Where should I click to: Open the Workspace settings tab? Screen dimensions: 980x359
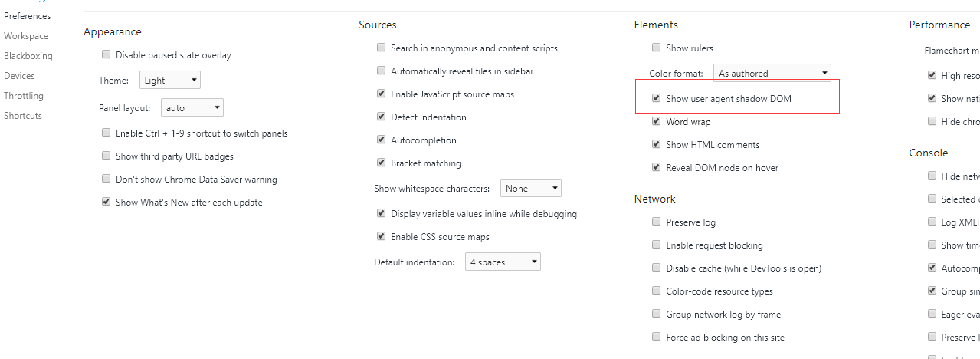click(x=26, y=36)
